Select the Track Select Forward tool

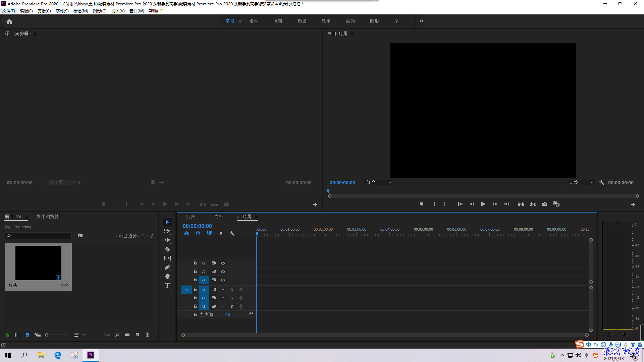pyautogui.click(x=167, y=231)
